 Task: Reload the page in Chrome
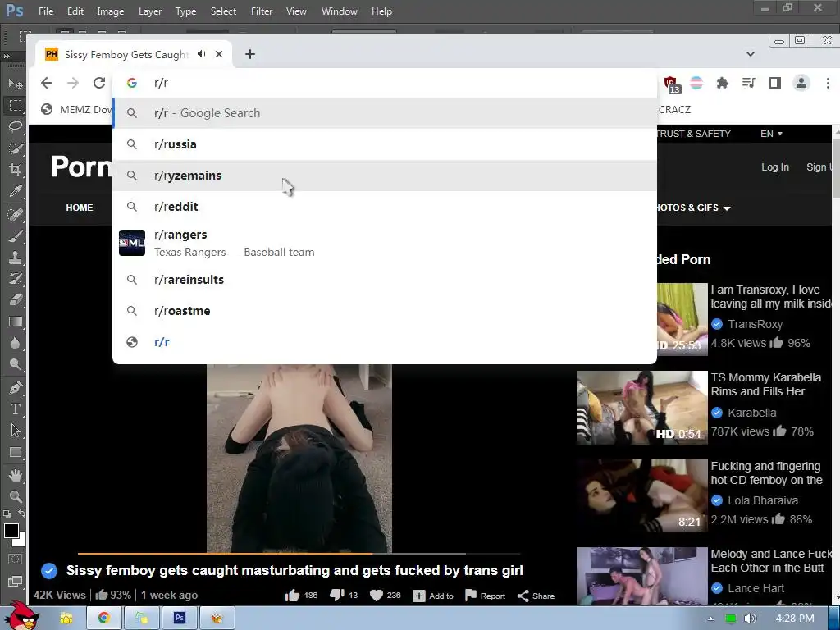pos(99,83)
